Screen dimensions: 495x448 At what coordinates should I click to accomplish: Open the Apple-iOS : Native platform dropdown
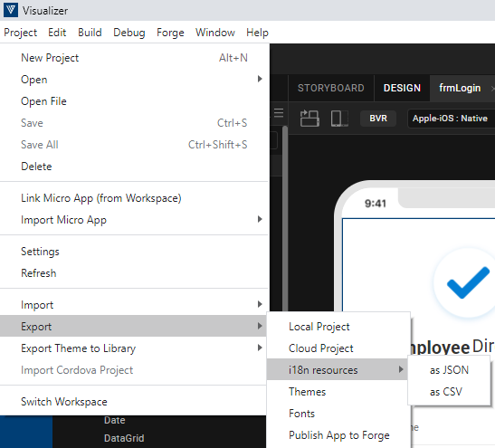(452, 119)
